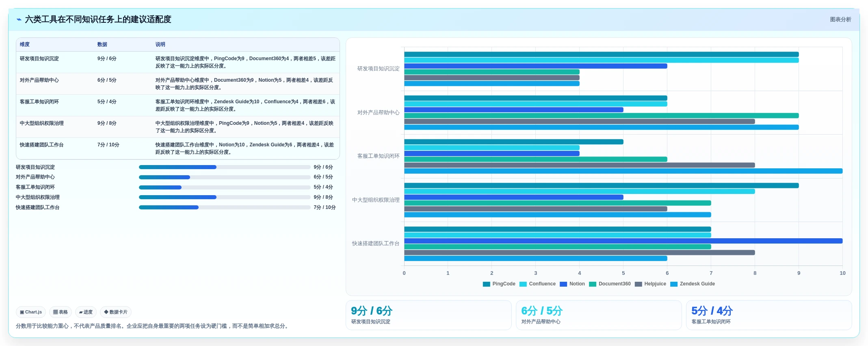The width and height of the screenshot is (868, 346).
Task: Click the blue icon beside the page title
Action: [19, 20]
